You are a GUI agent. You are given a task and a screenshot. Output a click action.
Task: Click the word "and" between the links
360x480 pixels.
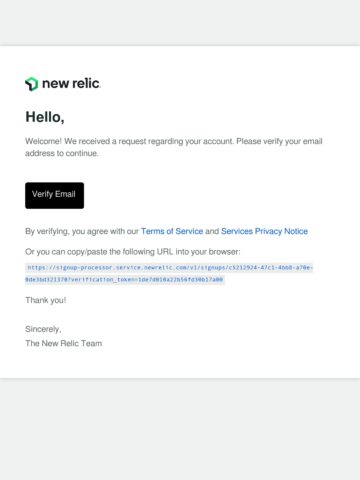click(x=212, y=231)
